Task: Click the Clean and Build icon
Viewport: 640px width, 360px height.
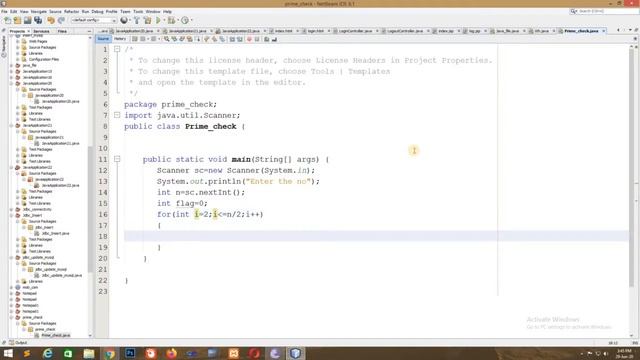Action: 147,20
